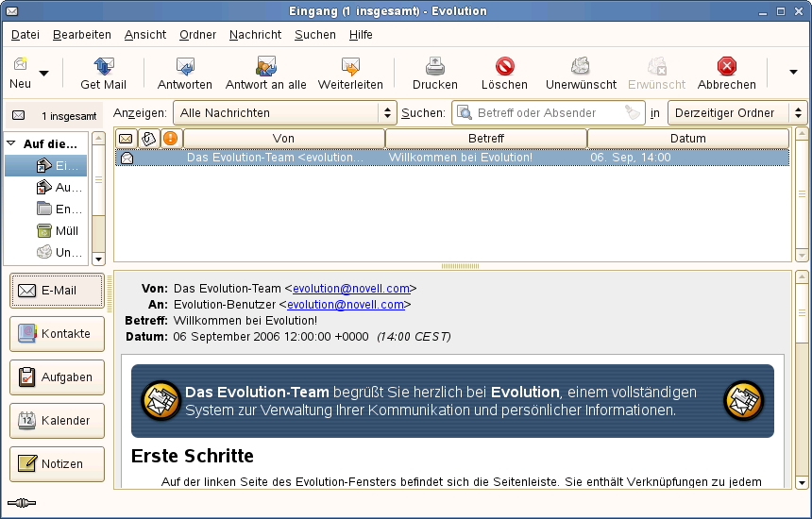
Task: Switch to Kontakte component
Action: tap(57, 334)
